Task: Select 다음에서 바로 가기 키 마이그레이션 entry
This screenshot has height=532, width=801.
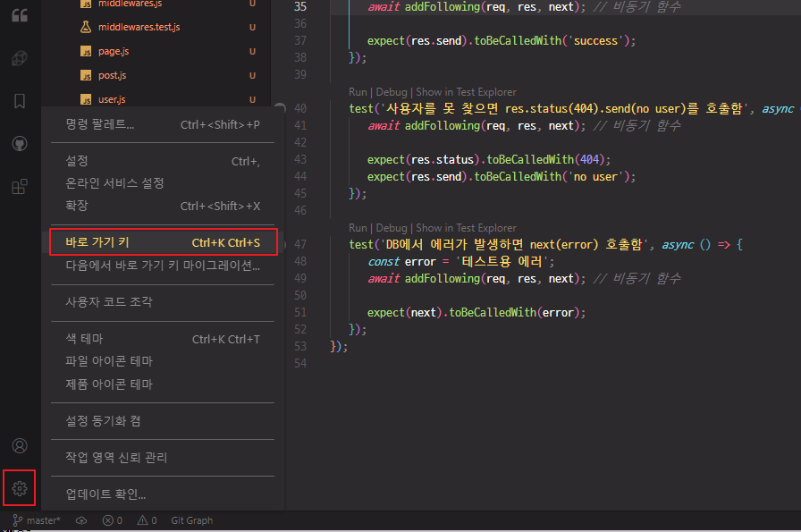Action: pos(163,266)
